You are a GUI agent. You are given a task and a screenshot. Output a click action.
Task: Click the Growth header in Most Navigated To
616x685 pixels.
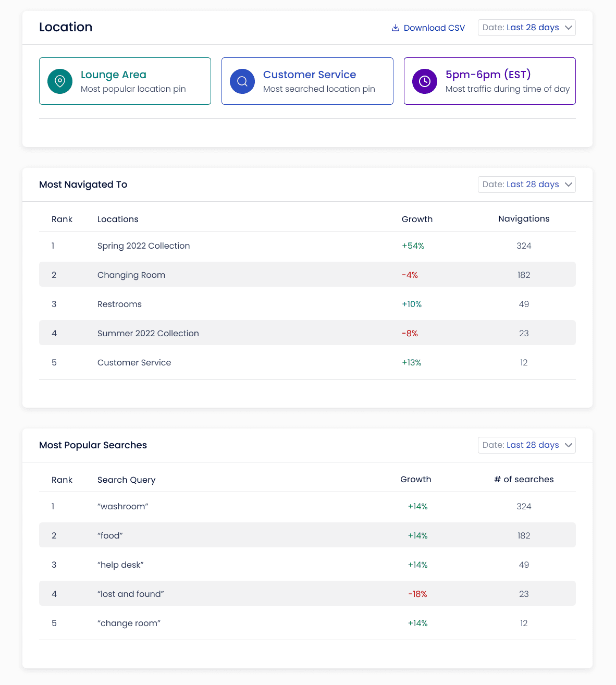tap(417, 219)
